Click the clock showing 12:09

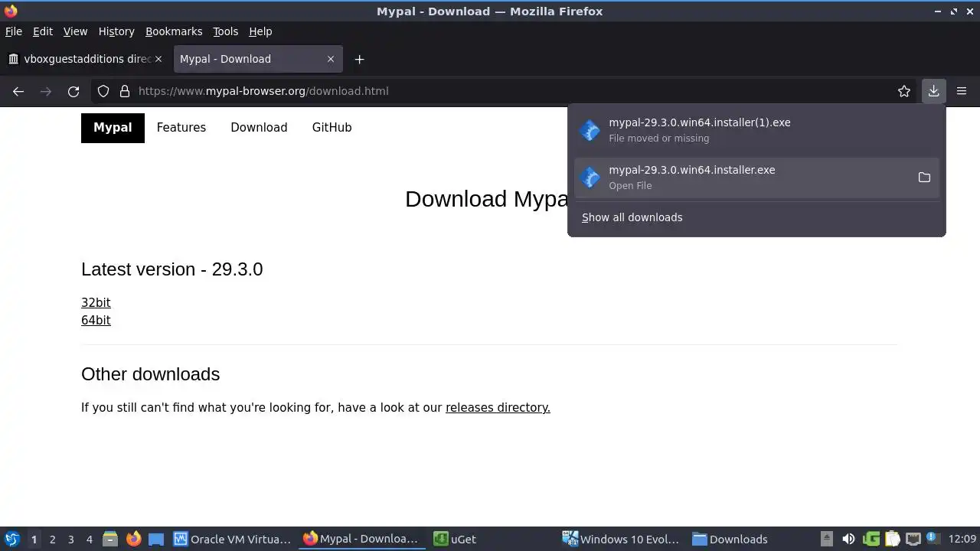[x=962, y=539]
